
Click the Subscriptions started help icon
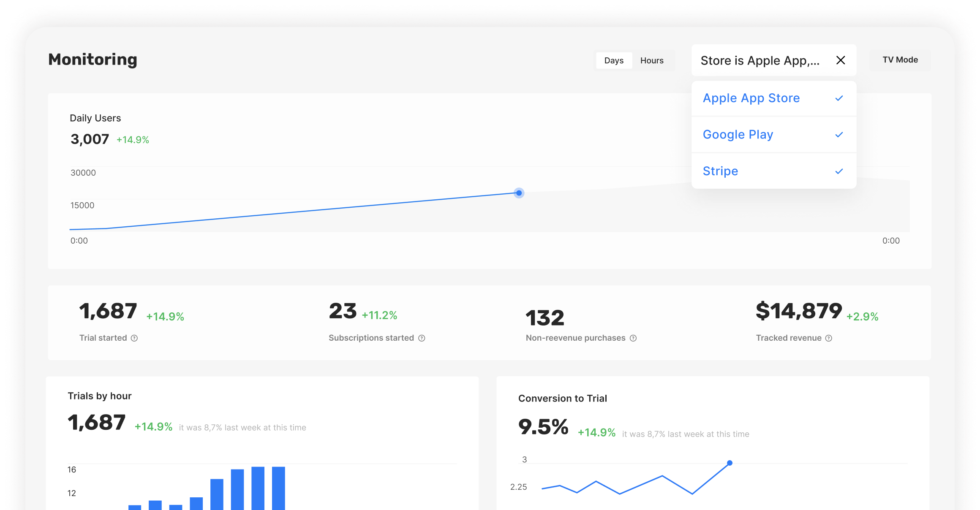point(421,338)
